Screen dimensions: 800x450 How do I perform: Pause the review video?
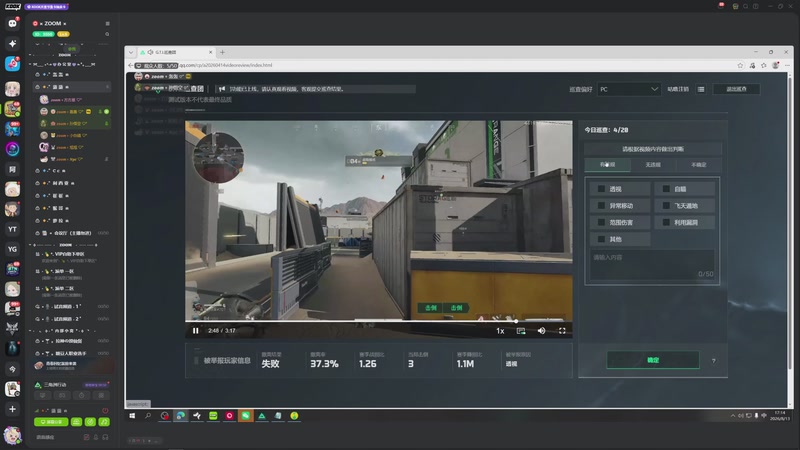[x=195, y=331]
